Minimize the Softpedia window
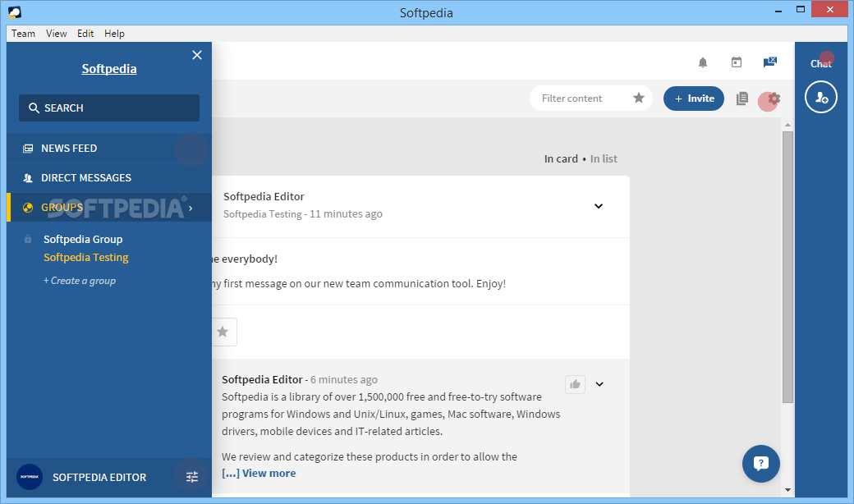The height and width of the screenshot is (504, 854). 778,11
